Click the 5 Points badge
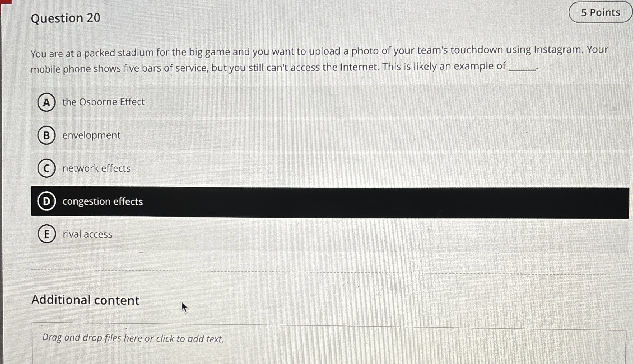The image size is (633, 364). click(x=600, y=12)
